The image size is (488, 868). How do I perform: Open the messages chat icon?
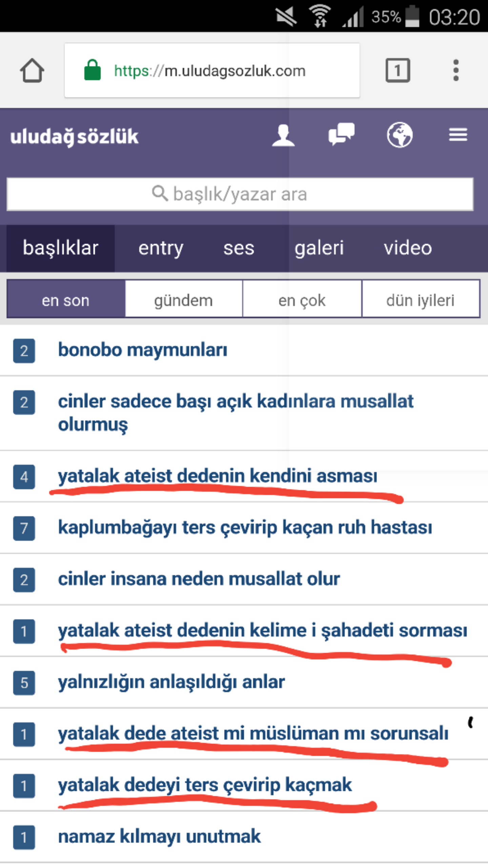click(341, 135)
